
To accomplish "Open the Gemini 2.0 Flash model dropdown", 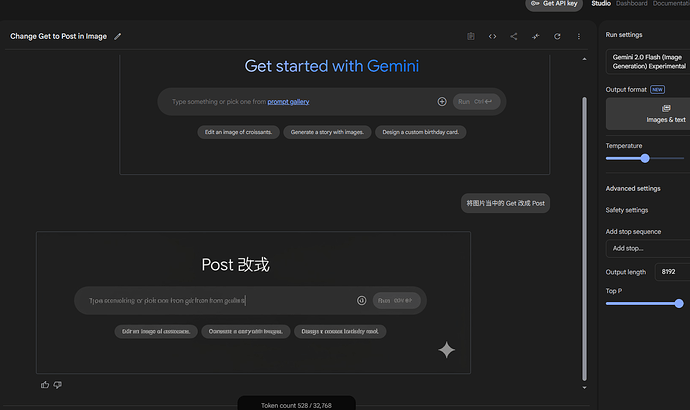I will 648,62.
